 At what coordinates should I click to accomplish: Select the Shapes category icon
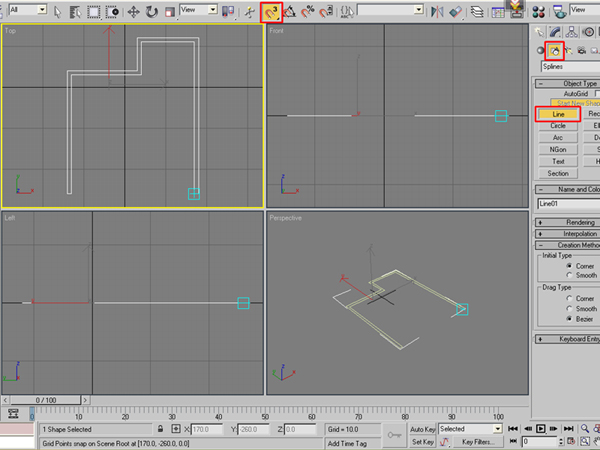pos(554,51)
